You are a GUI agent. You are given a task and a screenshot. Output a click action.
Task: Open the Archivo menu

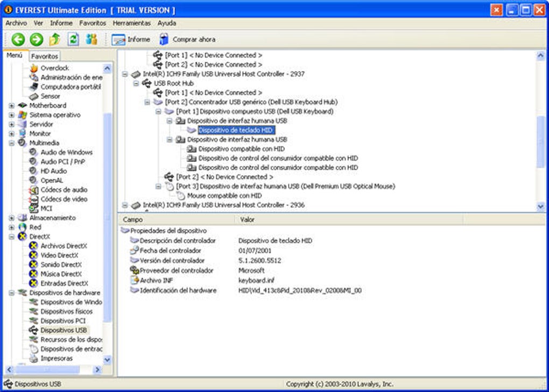pos(16,23)
